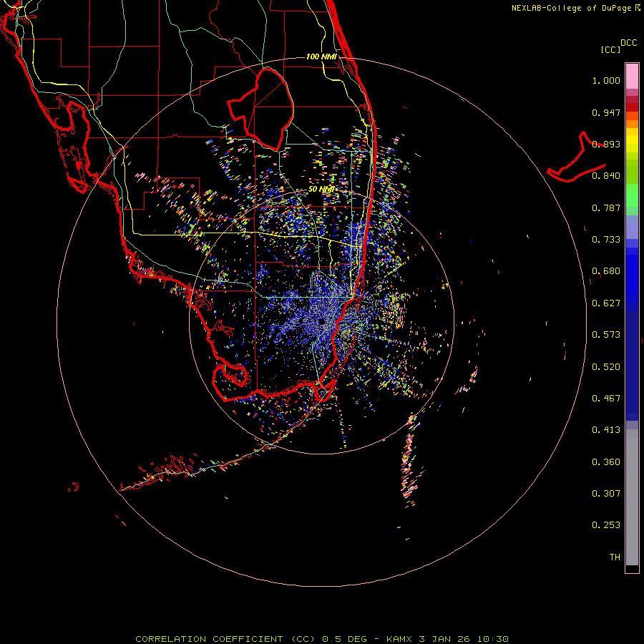Viewport: 644px width, 644px height.
Task: Click the 0.253 legend value
Action: [606, 525]
